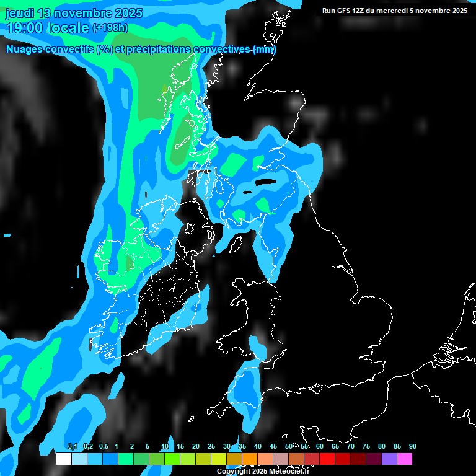Viewport: 476px width, 476px height.
Task: Click the legend value label '0,1'
Action: point(73,447)
